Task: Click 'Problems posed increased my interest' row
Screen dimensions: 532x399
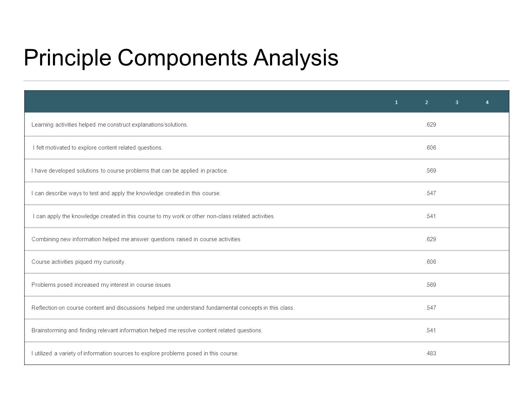Action: click(x=267, y=285)
